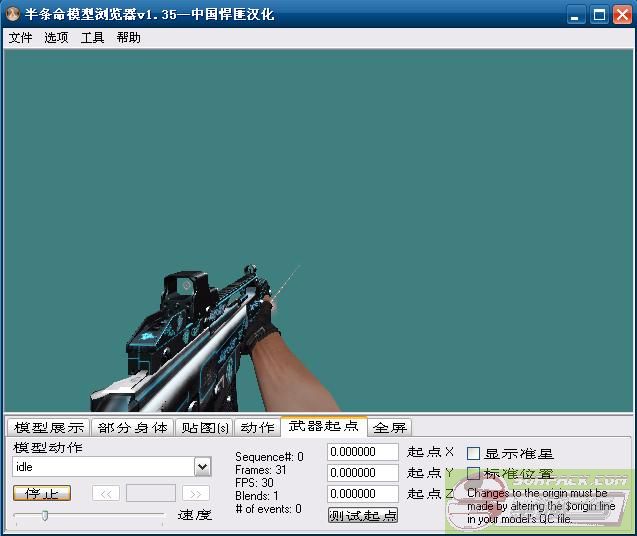This screenshot has width=637, height=536.
Task: Switch to the 部分身体 tab
Action: (x=133, y=428)
